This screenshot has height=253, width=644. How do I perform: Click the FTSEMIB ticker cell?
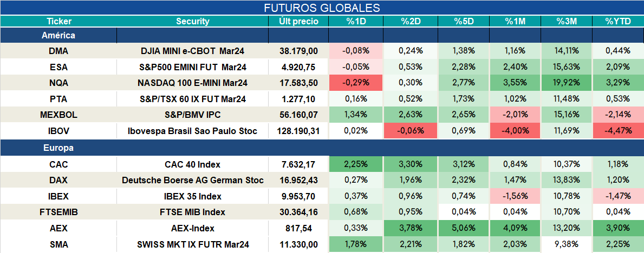click(x=58, y=212)
